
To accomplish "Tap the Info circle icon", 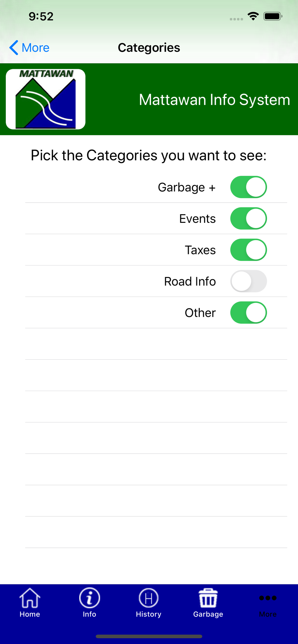I will tap(89, 598).
